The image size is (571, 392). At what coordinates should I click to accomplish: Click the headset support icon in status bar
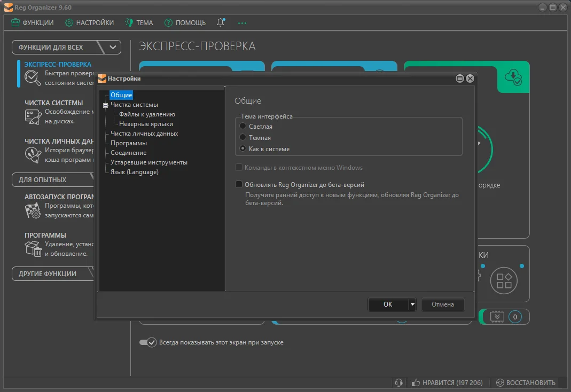398,382
